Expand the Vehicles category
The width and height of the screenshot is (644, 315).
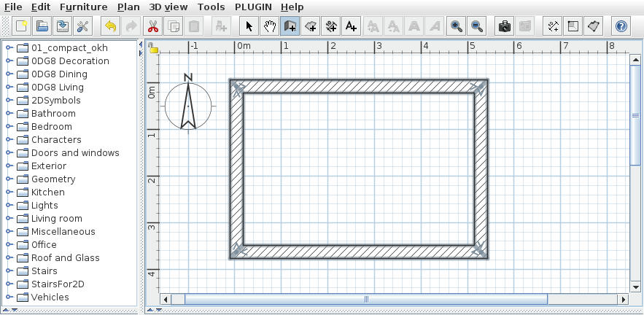click(x=9, y=297)
